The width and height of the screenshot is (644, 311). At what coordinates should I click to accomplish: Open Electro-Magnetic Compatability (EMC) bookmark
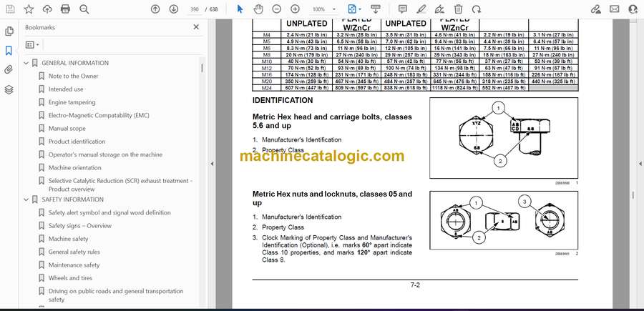coord(99,115)
